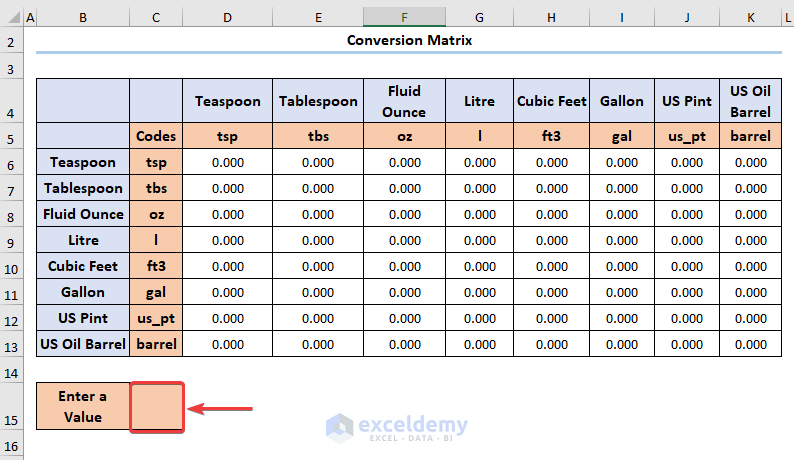Click Gallon row value under Gallon column
Screen dimensions: 794x460
coord(622,292)
